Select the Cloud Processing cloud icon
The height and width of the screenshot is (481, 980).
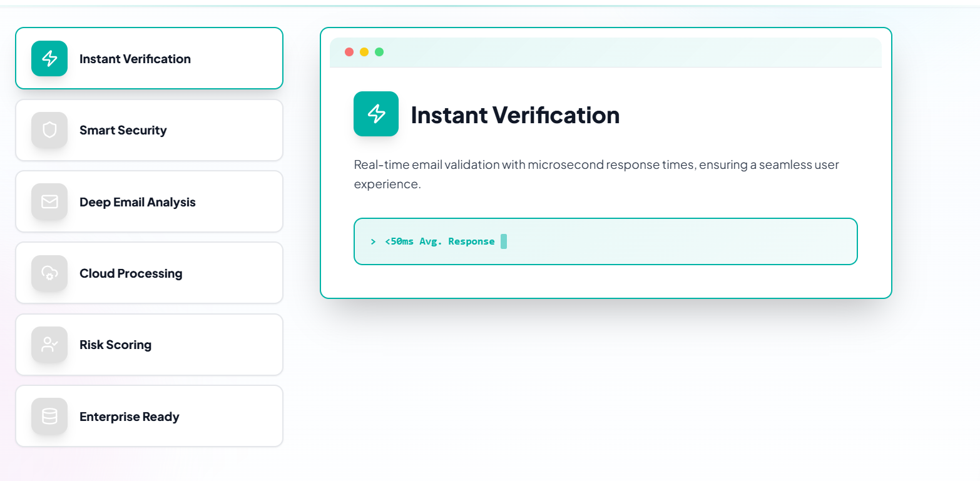(x=49, y=273)
